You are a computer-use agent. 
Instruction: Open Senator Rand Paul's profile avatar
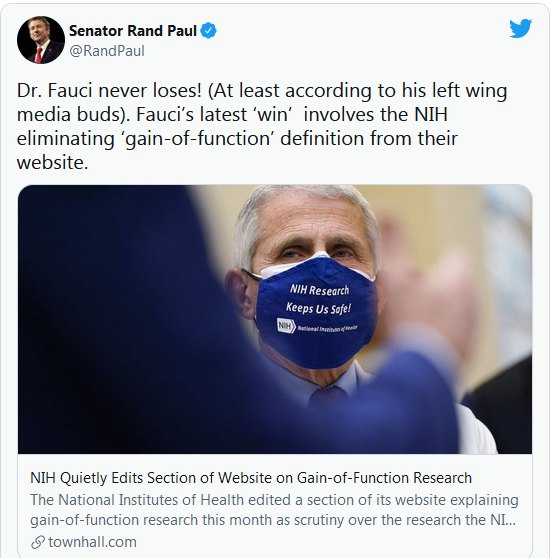coord(41,40)
